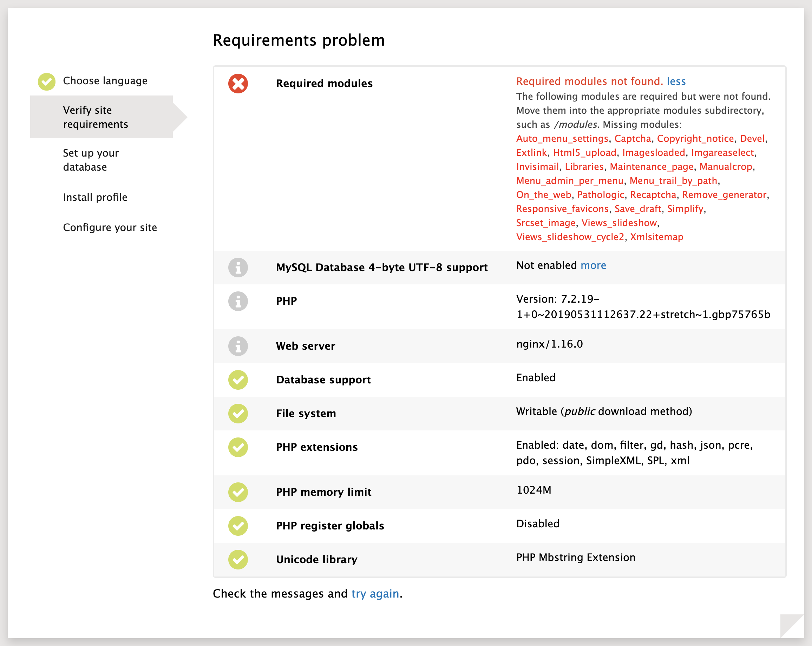Click the green check beside PHP extensions

tap(238, 447)
